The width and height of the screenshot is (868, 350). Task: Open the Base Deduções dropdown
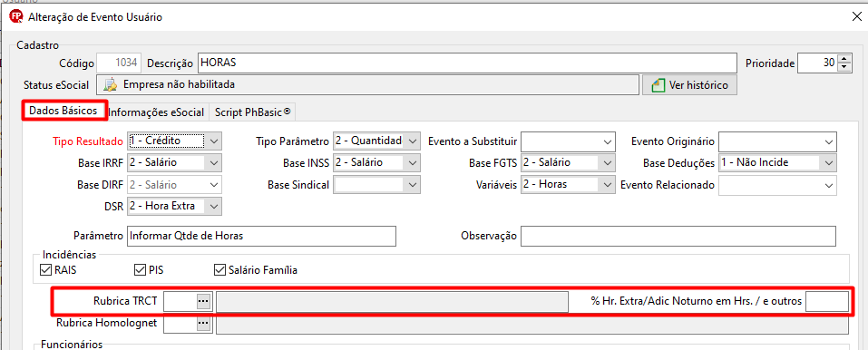828,163
